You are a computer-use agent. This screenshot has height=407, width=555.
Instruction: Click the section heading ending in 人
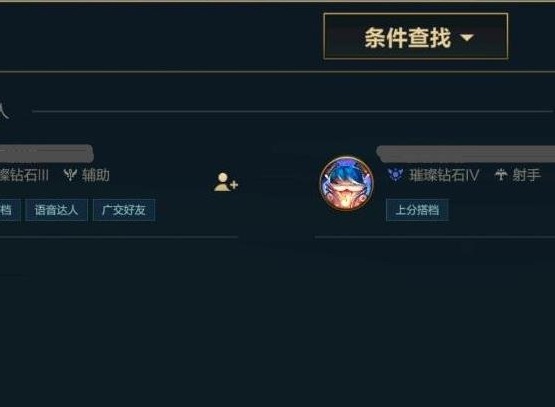[4, 111]
